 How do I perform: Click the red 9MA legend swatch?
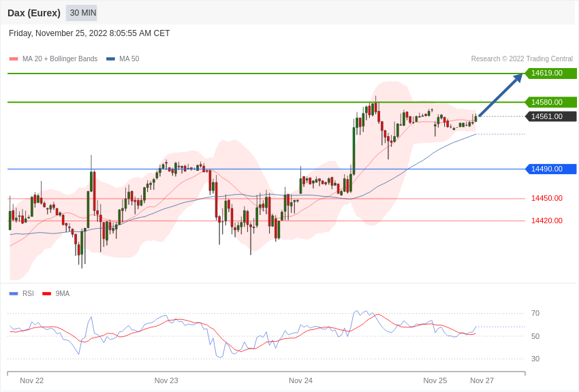pyautogui.click(x=46, y=293)
